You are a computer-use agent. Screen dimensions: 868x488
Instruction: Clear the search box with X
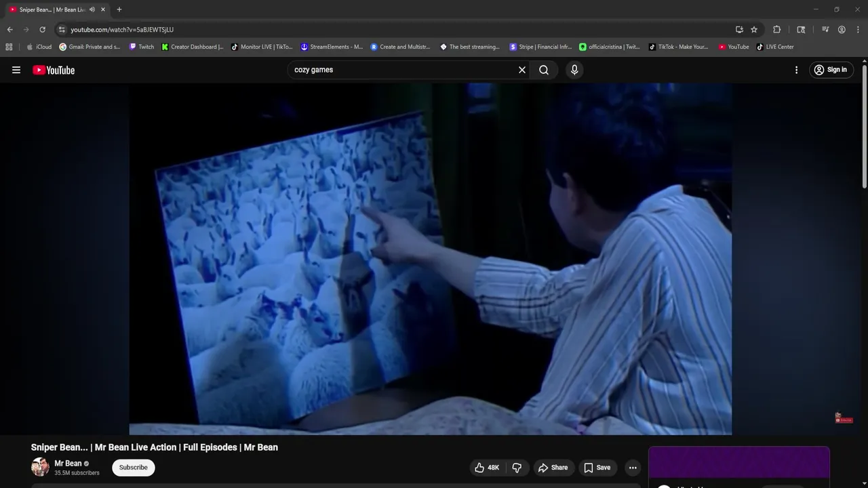(x=522, y=70)
